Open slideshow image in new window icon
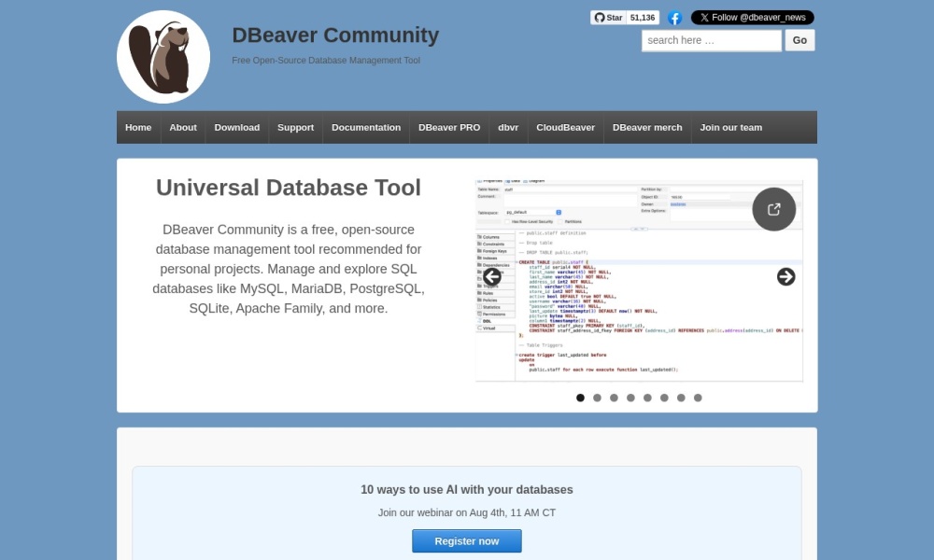The image size is (934, 560). coord(773,209)
